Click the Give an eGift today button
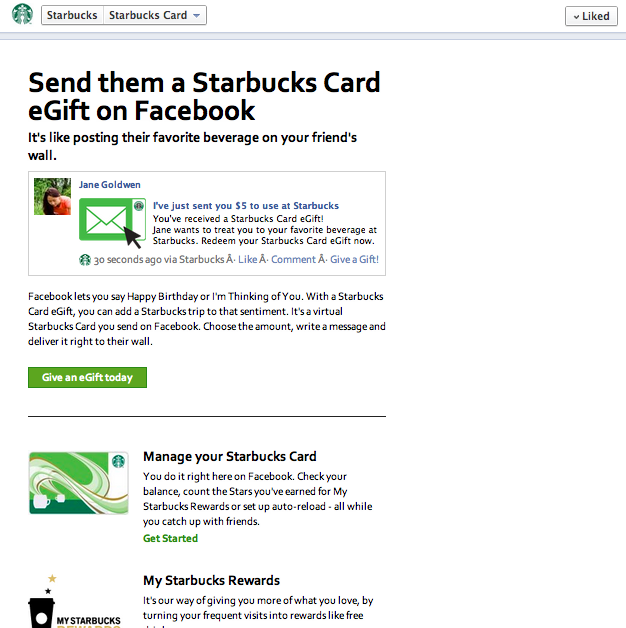Image resolution: width=626 pixels, height=628 pixels. [x=87, y=377]
